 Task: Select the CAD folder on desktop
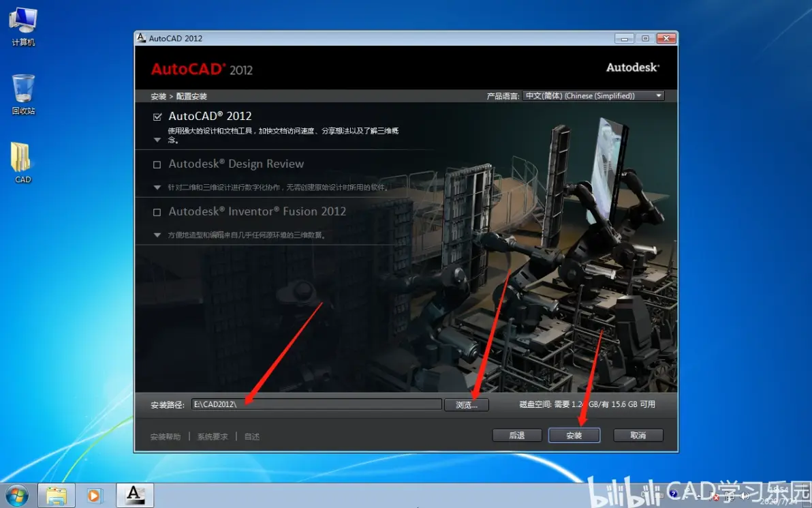[22, 163]
